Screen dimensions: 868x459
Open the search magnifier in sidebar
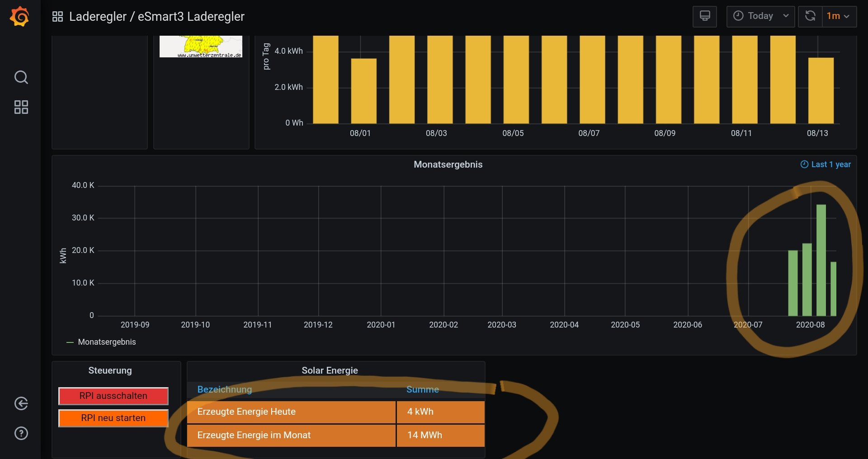(21, 77)
